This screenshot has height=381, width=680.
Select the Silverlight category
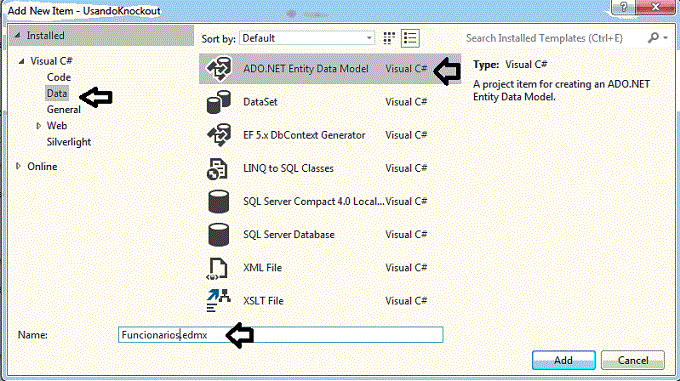[x=69, y=142]
